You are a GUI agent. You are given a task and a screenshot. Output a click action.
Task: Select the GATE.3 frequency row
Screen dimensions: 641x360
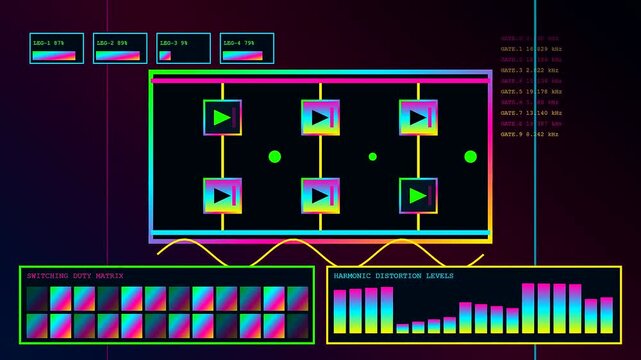tap(529, 70)
